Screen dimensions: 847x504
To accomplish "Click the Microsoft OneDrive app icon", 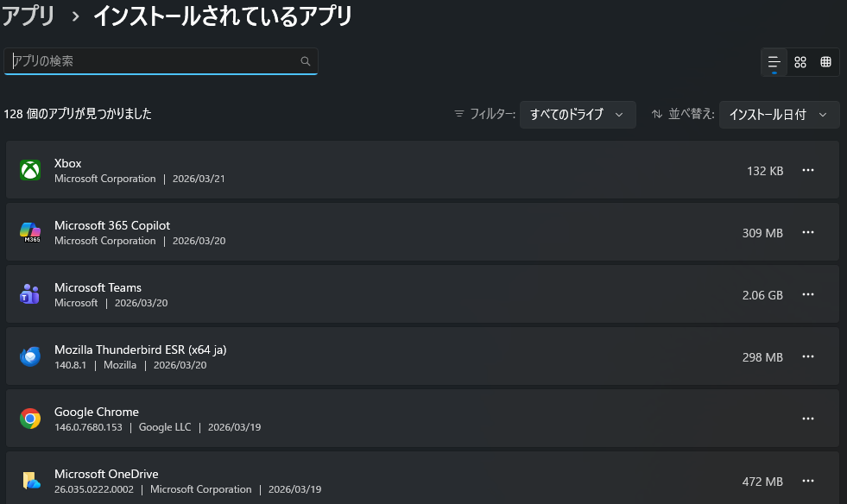I will (x=30, y=481).
